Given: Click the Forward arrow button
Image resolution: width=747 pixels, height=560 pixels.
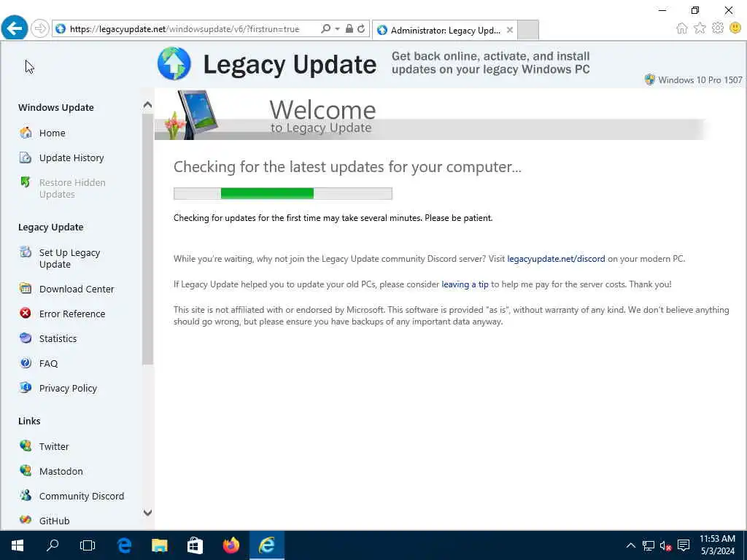Looking at the screenshot, I should 40,28.
